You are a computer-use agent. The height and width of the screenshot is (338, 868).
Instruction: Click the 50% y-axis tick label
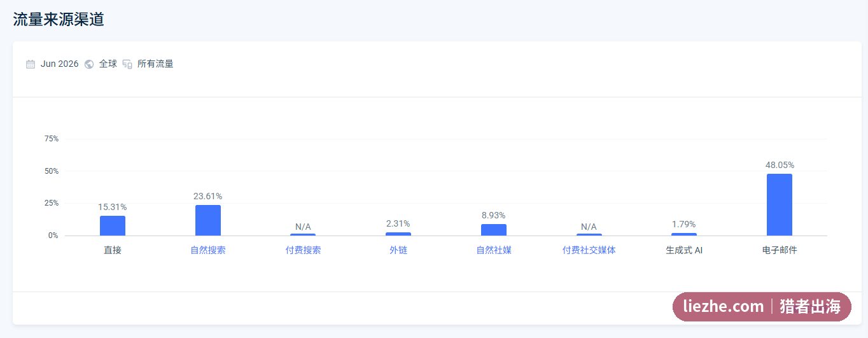pos(51,171)
